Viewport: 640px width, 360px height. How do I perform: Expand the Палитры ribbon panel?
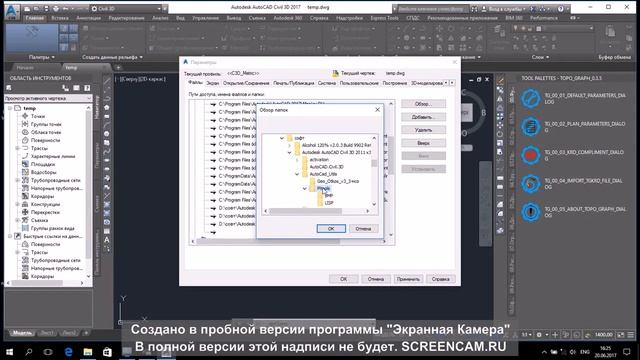coord(42,57)
